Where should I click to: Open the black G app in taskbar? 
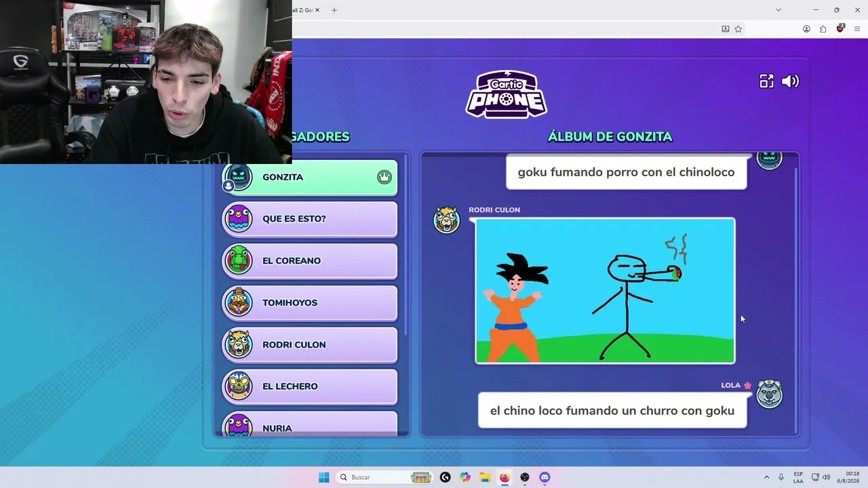pos(445,477)
